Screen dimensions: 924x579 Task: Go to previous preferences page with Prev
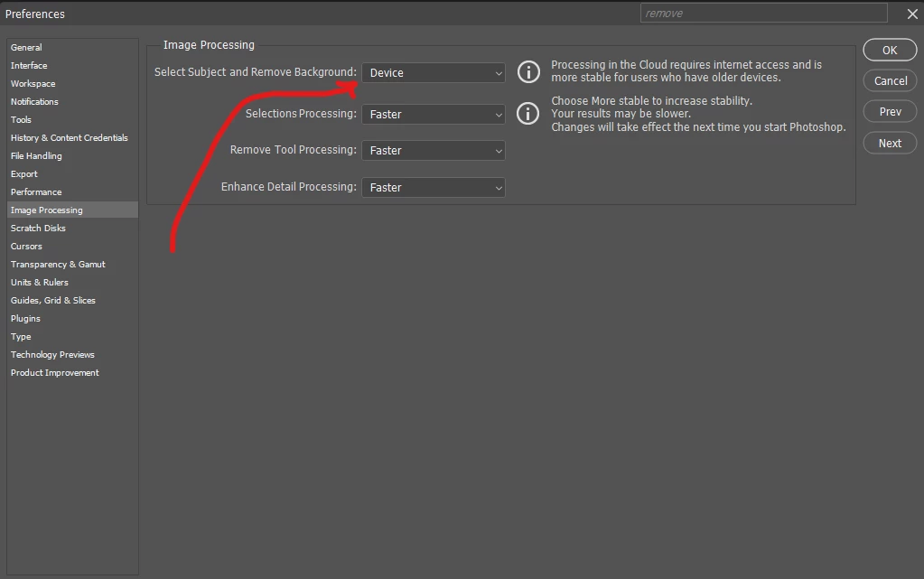(890, 111)
